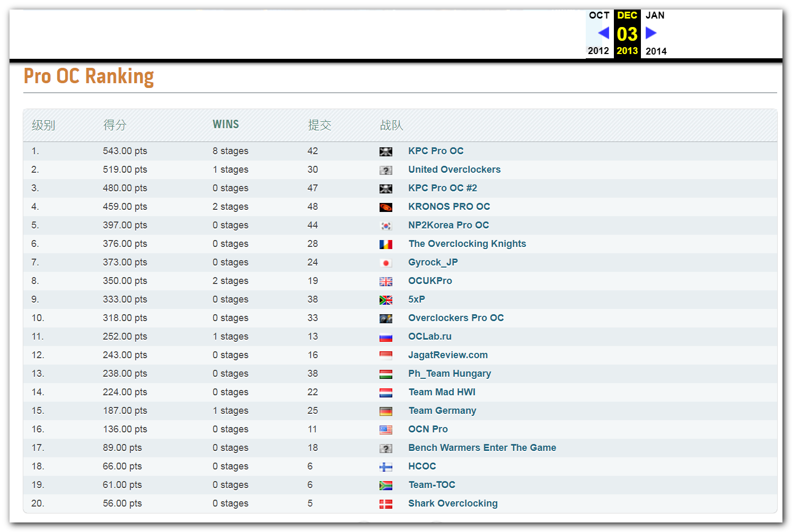This screenshot has height=532, width=792.
Task: Open the Team Germany team page
Action: coord(442,411)
